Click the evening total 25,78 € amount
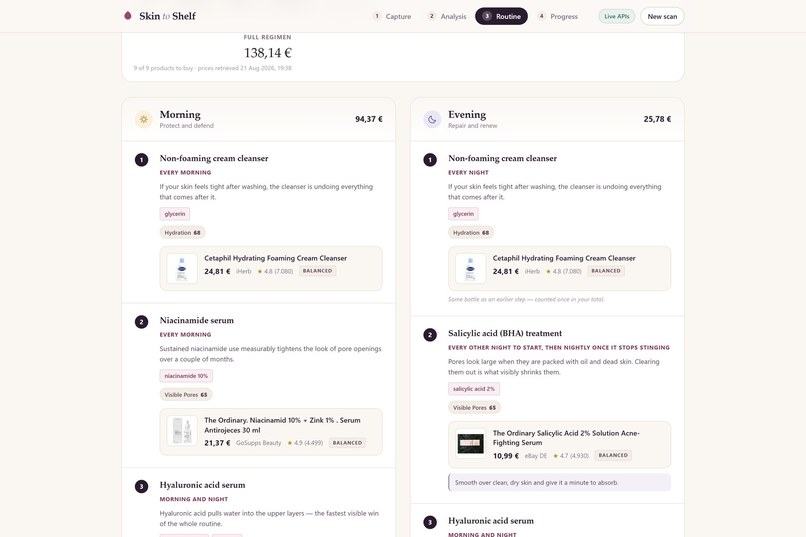Viewport: 806px width, 537px height. click(657, 119)
